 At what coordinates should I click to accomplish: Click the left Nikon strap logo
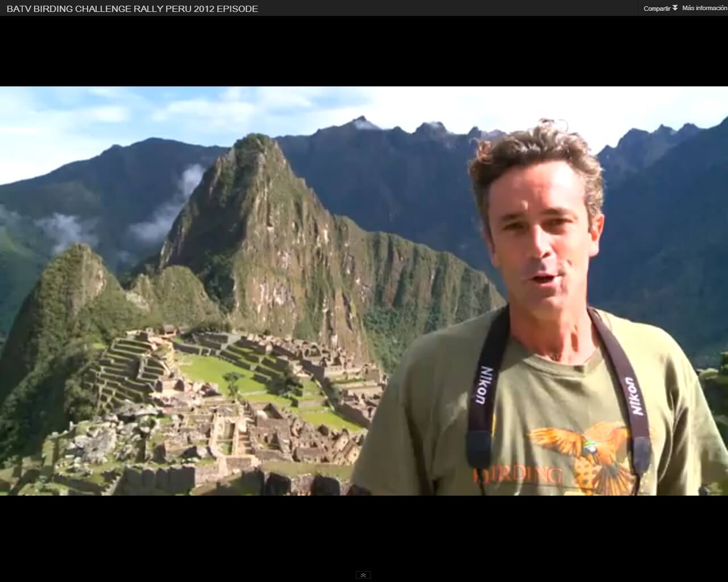[x=481, y=385]
